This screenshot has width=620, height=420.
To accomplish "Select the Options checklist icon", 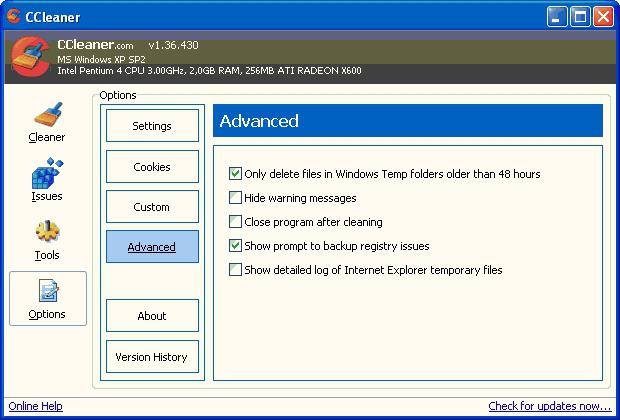I will pos(48,291).
